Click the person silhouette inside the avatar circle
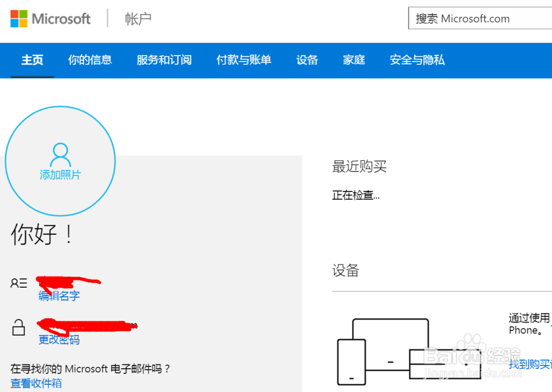552x392 pixels. pos(60,154)
